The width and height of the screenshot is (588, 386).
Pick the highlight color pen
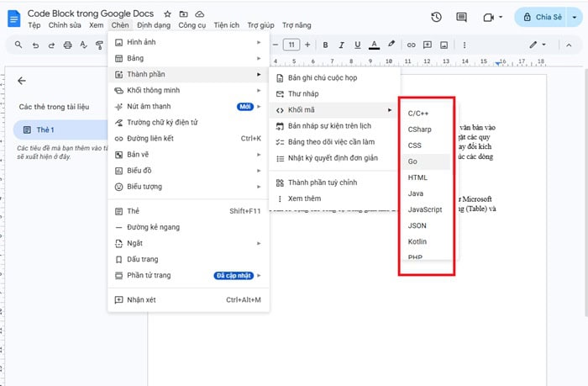[391, 45]
